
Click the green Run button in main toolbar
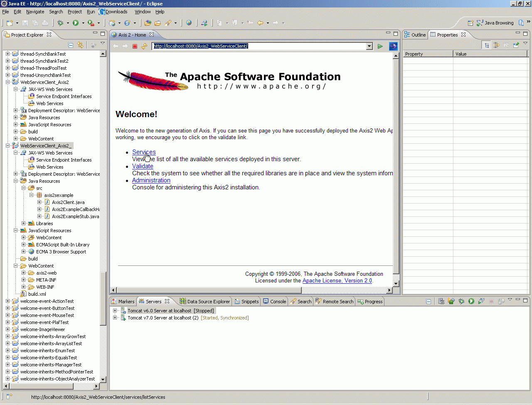76,23
